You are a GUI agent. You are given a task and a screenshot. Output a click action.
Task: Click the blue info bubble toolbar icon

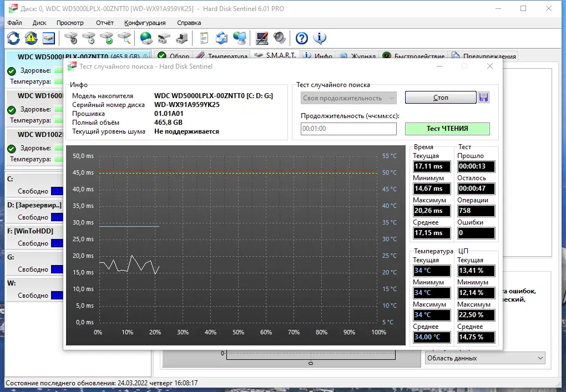[x=320, y=38]
